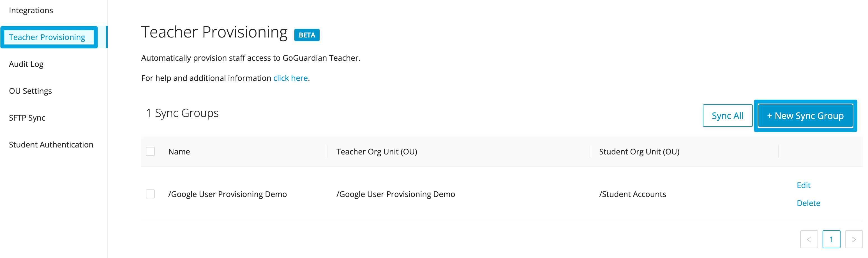
Task: Delete the Google User Provisioning Demo sync group
Action: point(808,203)
